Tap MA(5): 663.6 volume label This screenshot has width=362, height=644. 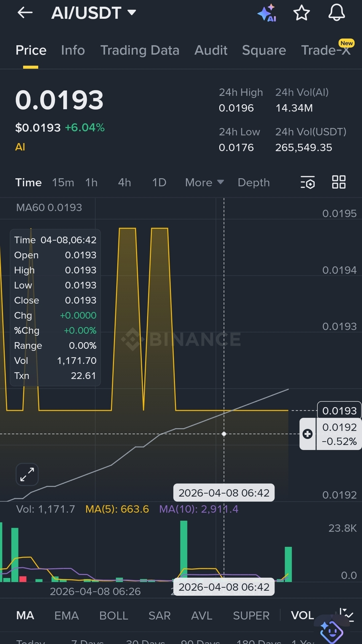[117, 509]
